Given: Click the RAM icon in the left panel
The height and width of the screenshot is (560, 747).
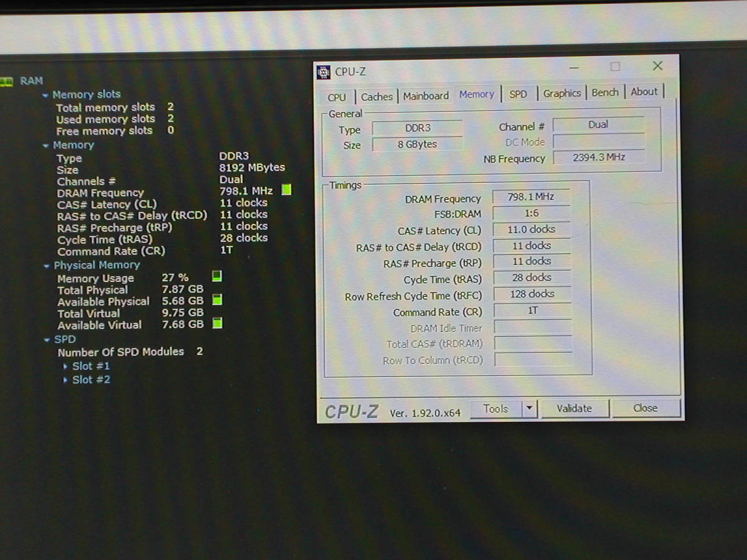Looking at the screenshot, I should [6, 81].
